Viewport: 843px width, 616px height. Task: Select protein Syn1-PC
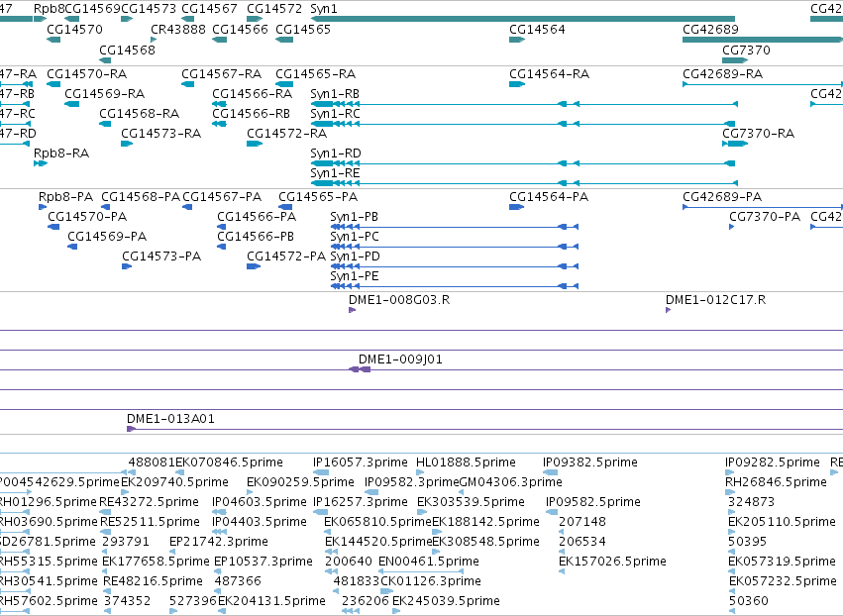tap(455, 247)
